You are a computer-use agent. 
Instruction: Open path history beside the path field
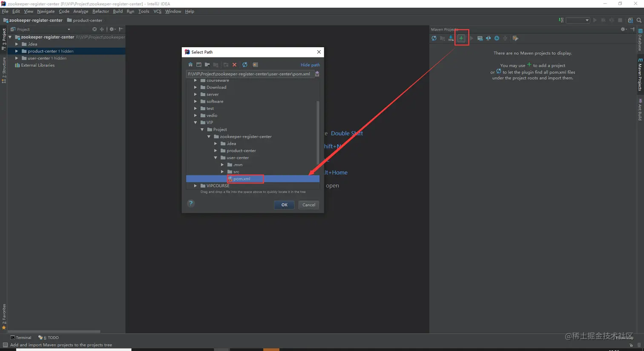pyautogui.click(x=317, y=74)
